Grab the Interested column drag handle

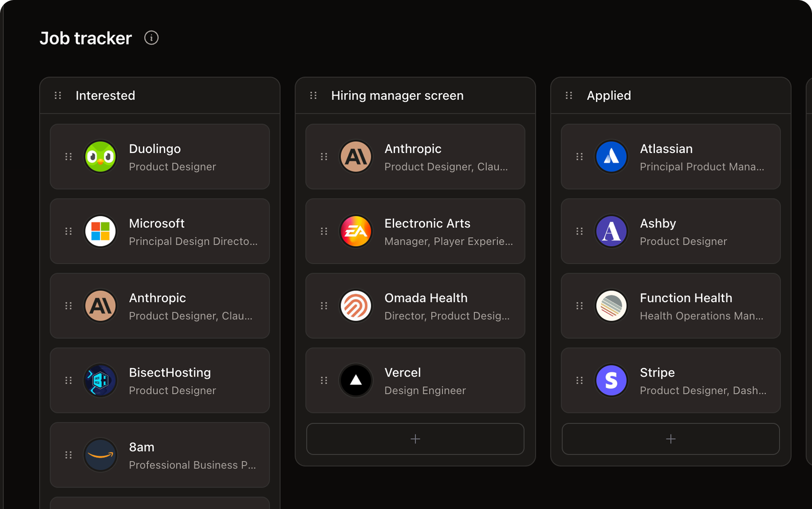57,95
